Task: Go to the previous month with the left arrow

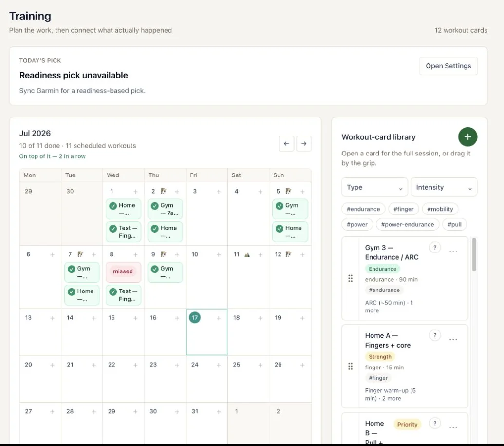Action: 286,143
